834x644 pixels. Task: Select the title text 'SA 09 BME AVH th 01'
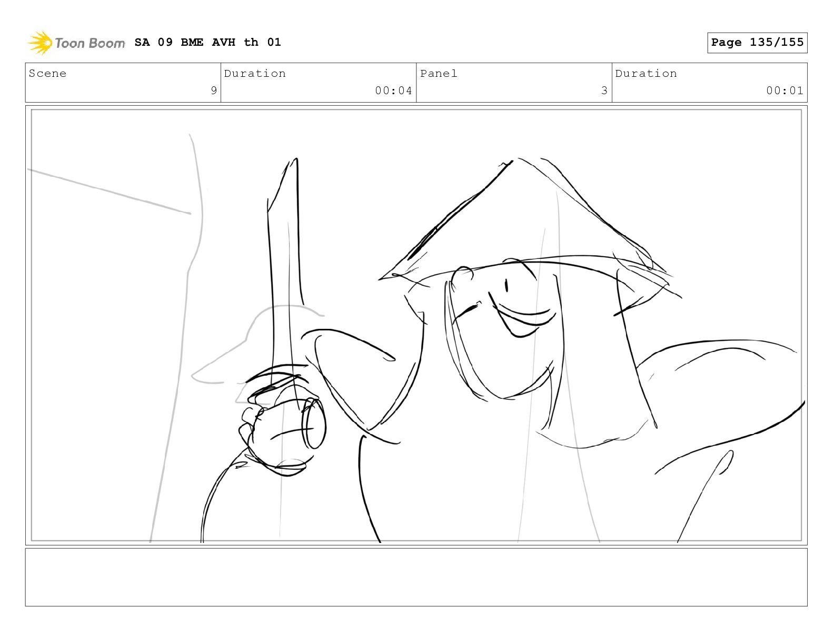click(x=207, y=42)
